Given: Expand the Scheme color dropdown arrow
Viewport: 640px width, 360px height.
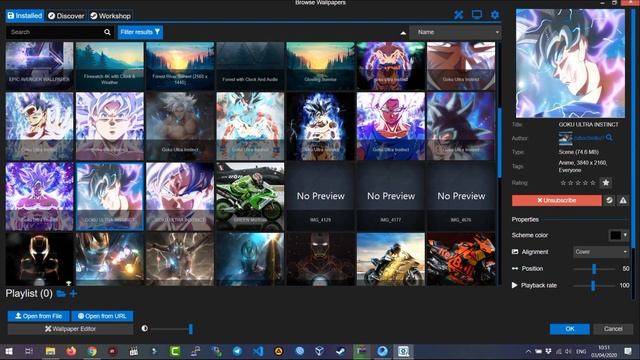Looking at the screenshot, I should pyautogui.click(x=625, y=235).
